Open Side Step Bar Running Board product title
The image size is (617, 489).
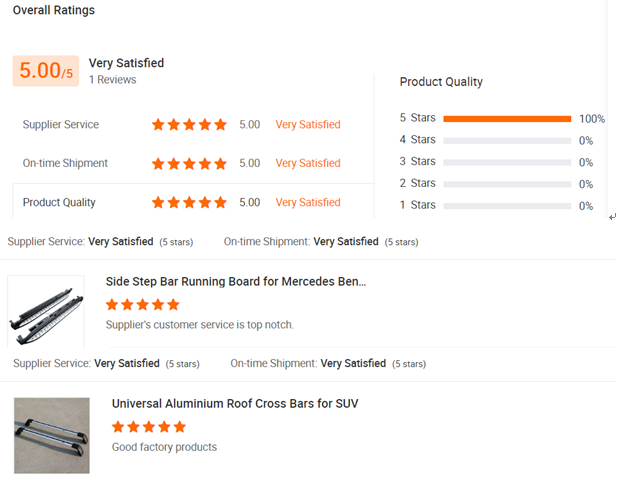pyautogui.click(x=236, y=282)
